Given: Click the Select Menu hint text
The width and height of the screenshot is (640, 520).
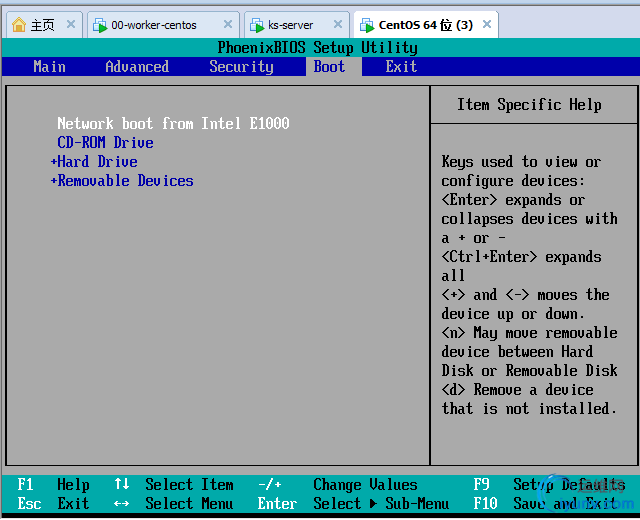Looking at the screenshot, I should point(189,504).
